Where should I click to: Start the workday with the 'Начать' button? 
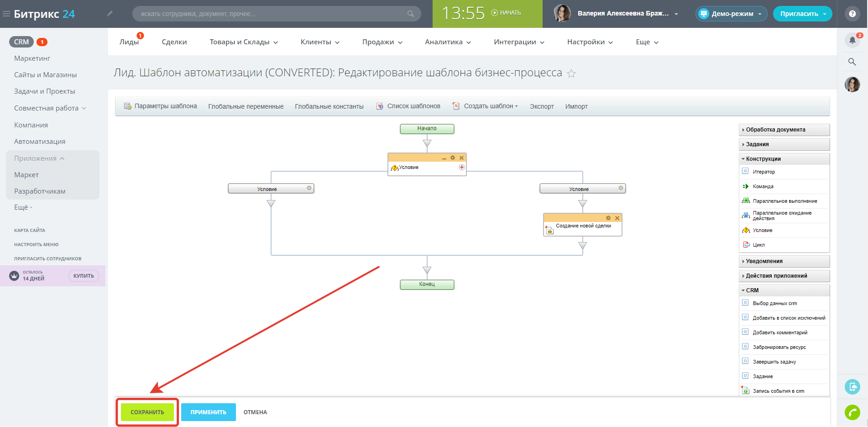[506, 13]
